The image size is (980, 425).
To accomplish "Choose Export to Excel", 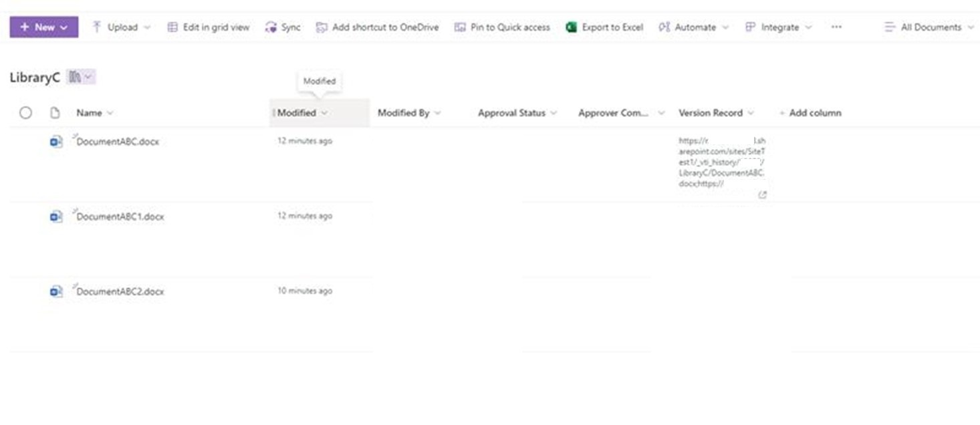I will (x=604, y=27).
